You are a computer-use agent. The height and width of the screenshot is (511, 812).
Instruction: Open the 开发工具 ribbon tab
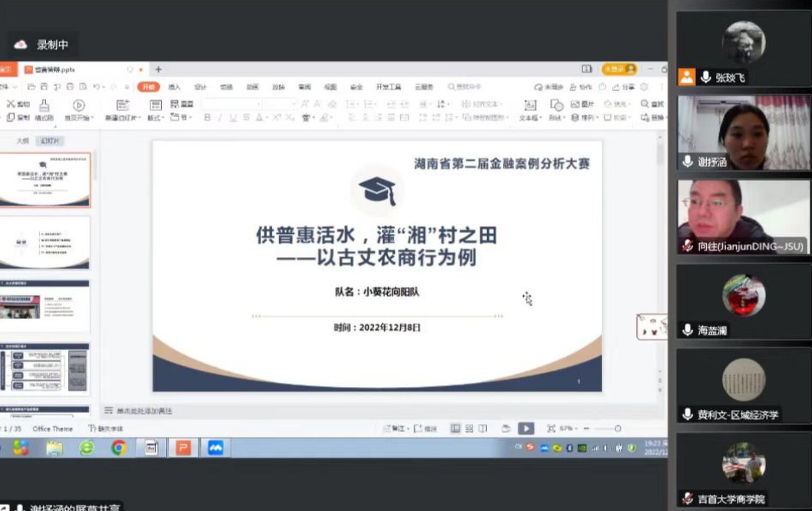pyautogui.click(x=389, y=87)
